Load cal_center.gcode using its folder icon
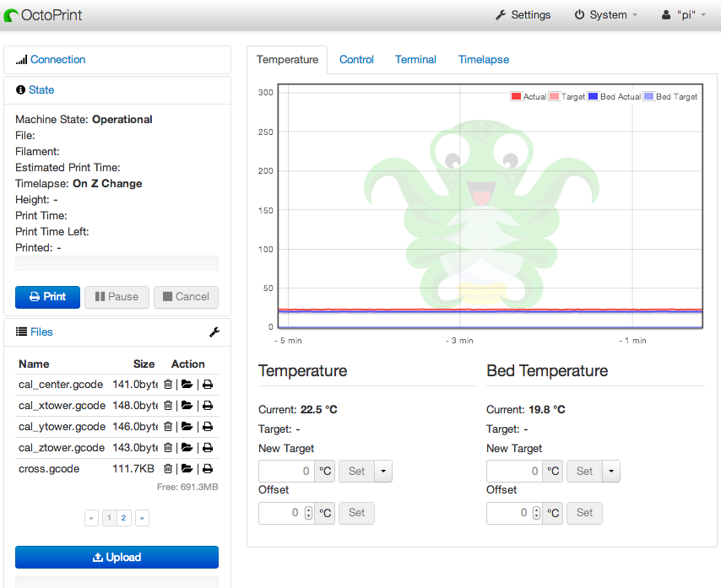721x588 pixels. coord(187,385)
